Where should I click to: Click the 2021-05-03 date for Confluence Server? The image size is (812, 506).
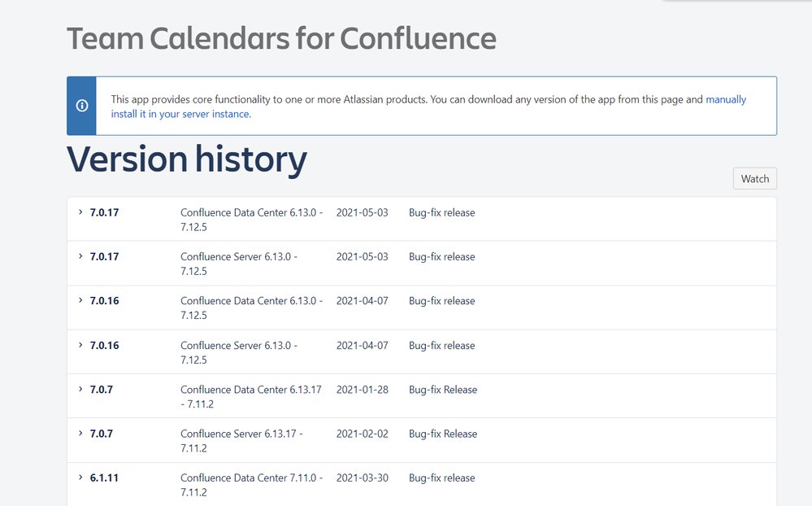[x=362, y=257]
